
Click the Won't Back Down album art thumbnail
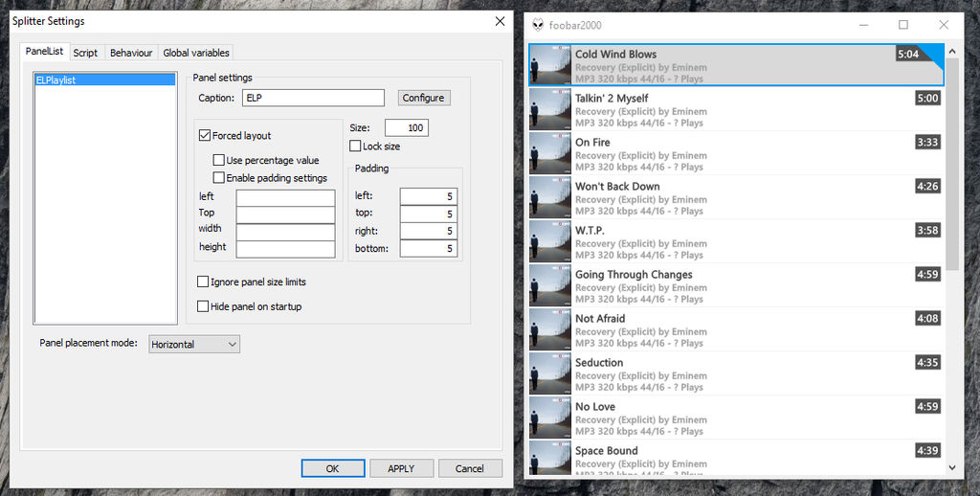coord(550,197)
